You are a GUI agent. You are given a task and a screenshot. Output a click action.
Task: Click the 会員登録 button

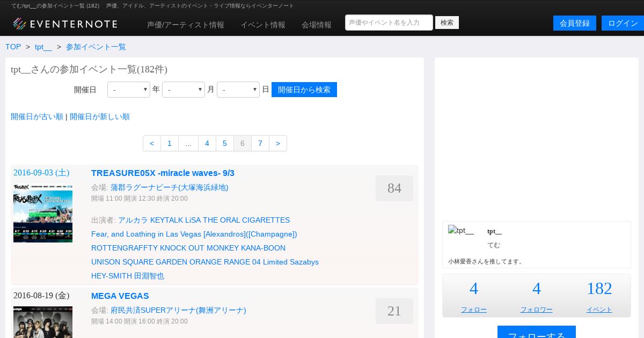tap(575, 23)
